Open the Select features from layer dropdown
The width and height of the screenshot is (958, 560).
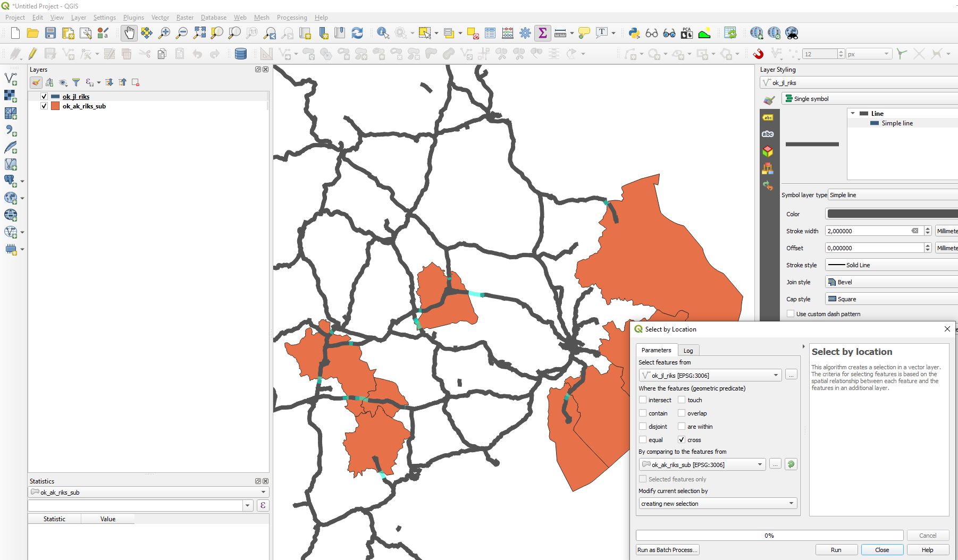pyautogui.click(x=710, y=375)
